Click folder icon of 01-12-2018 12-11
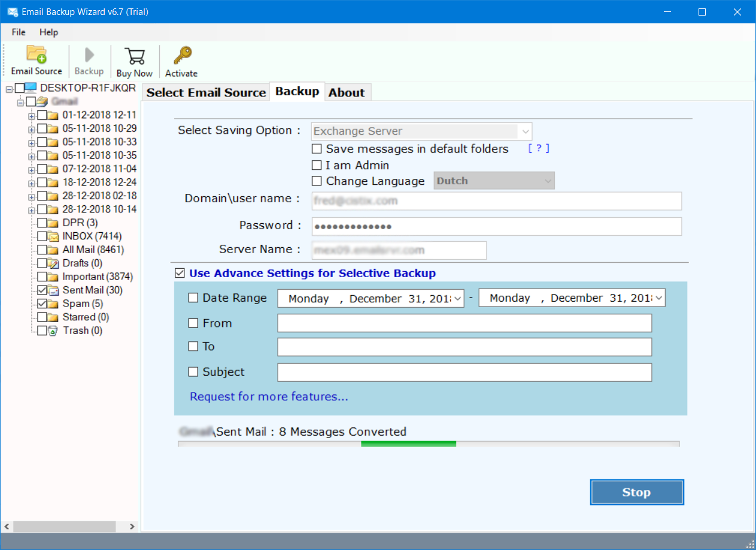Screen dimensions: 756x550 pyautogui.click(x=53, y=115)
